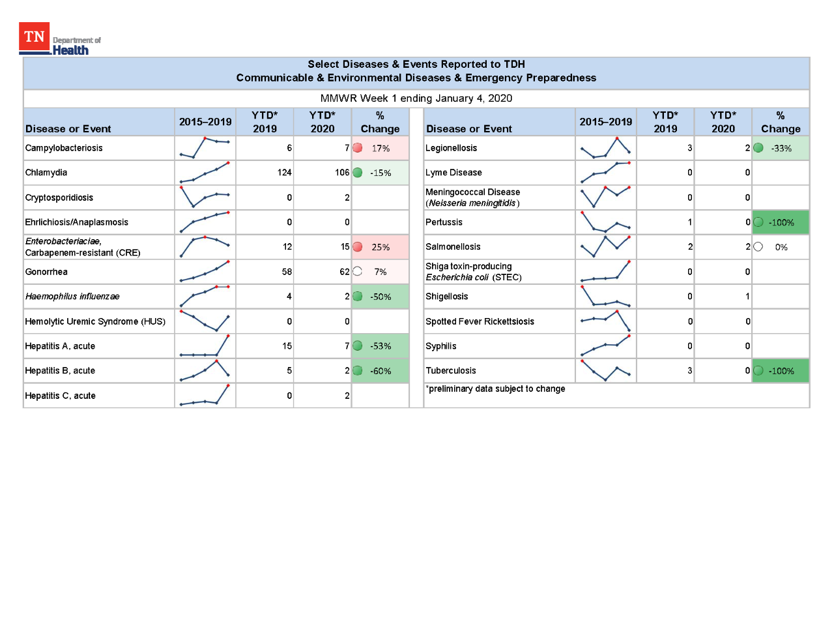Screen dimensions: 834x644
Task: Click the green dot for Haemophilus influenzae
Action: [358, 297]
